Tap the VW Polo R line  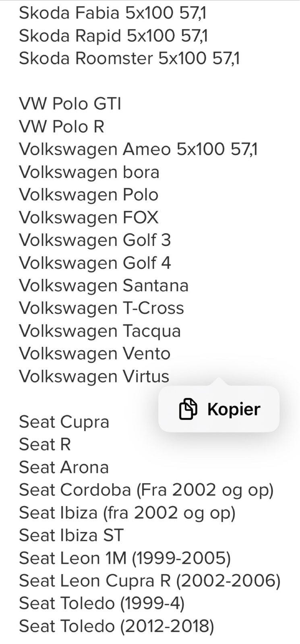click(62, 126)
